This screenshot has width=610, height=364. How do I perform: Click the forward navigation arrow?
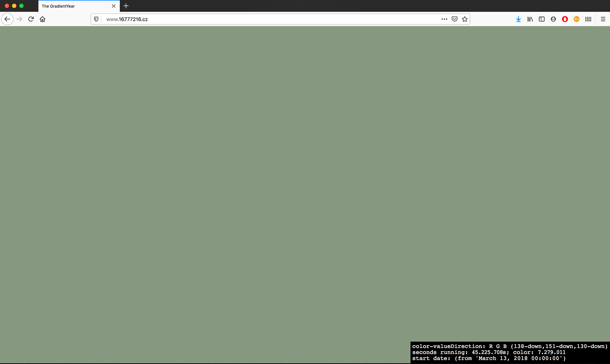pos(19,19)
